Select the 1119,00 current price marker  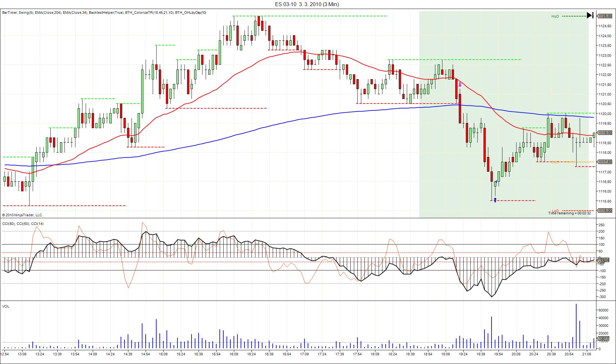pos(604,133)
